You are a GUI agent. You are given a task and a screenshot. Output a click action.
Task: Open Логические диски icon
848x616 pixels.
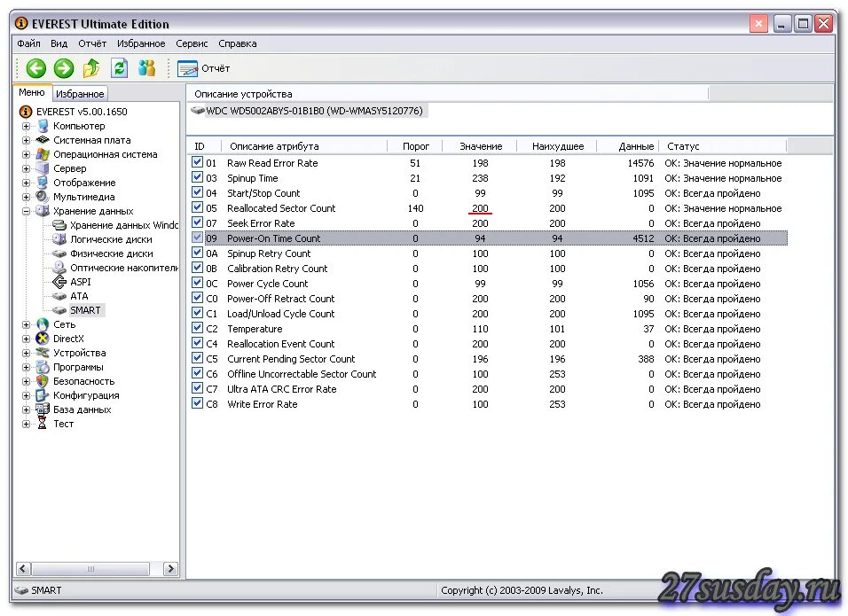59,239
